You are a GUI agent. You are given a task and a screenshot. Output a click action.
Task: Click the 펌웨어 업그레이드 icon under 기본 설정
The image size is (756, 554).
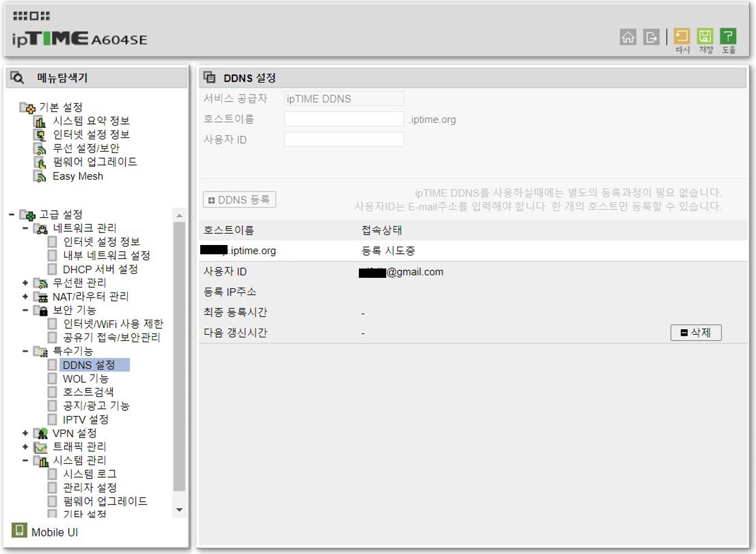(x=40, y=162)
